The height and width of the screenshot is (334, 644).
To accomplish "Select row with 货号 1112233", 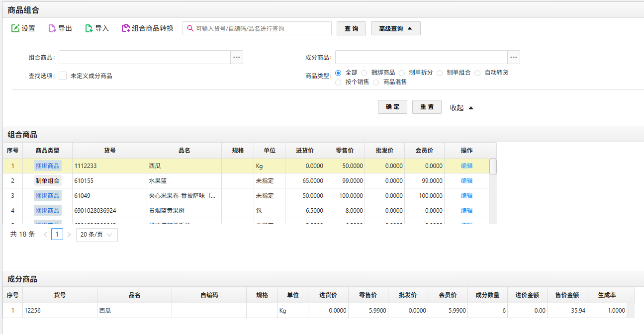I will tap(246, 166).
